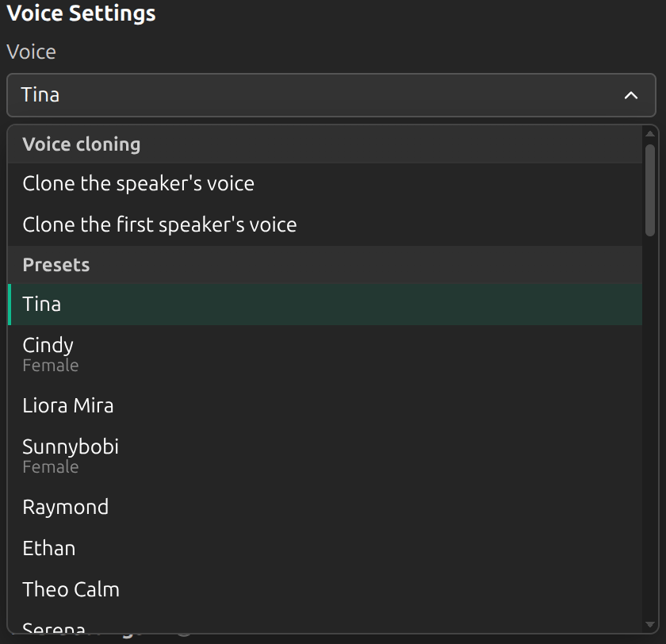The height and width of the screenshot is (644, 666).
Task: Click the Voice cloning group header
Action: point(325,144)
